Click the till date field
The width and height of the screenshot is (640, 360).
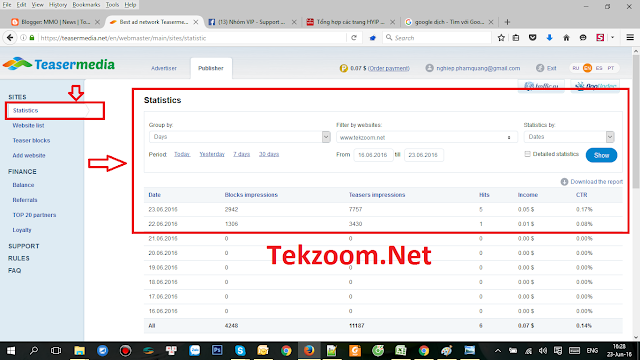pos(424,155)
